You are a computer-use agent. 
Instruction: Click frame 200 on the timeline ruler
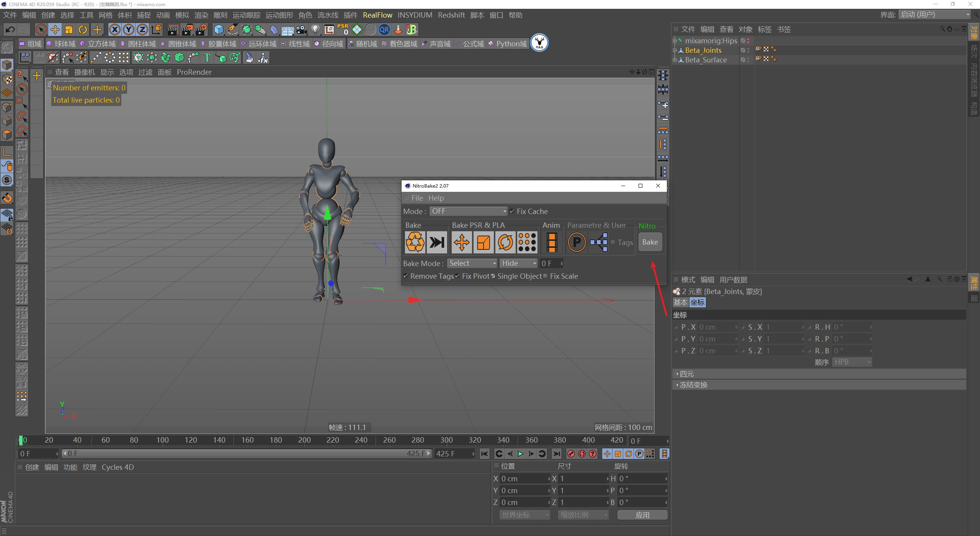coord(304,440)
